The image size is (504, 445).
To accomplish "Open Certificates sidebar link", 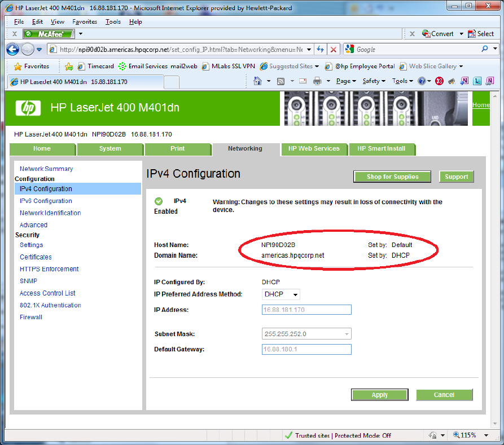I will tap(36, 257).
